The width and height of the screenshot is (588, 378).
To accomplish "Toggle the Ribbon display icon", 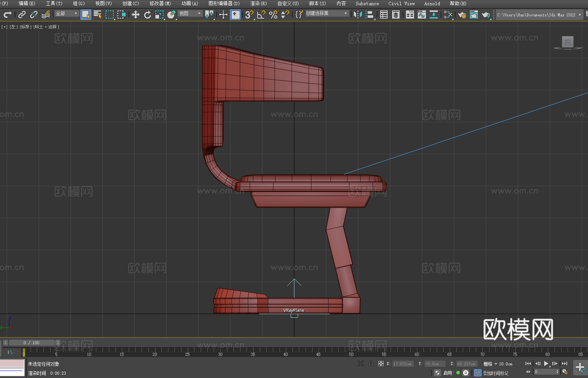I will tap(410, 14).
